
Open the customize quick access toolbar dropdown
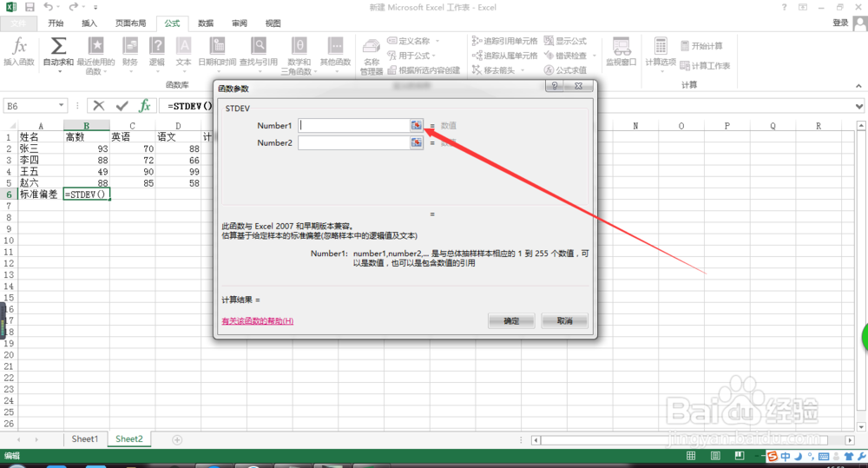pos(95,7)
